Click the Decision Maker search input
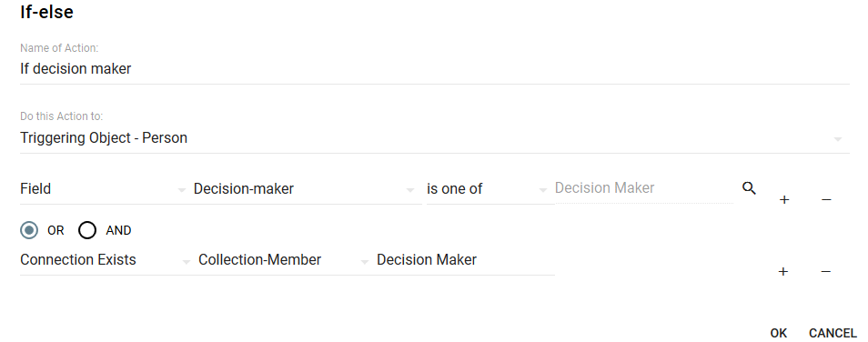Image resolution: width=868 pixels, height=342 pixels. coord(644,188)
